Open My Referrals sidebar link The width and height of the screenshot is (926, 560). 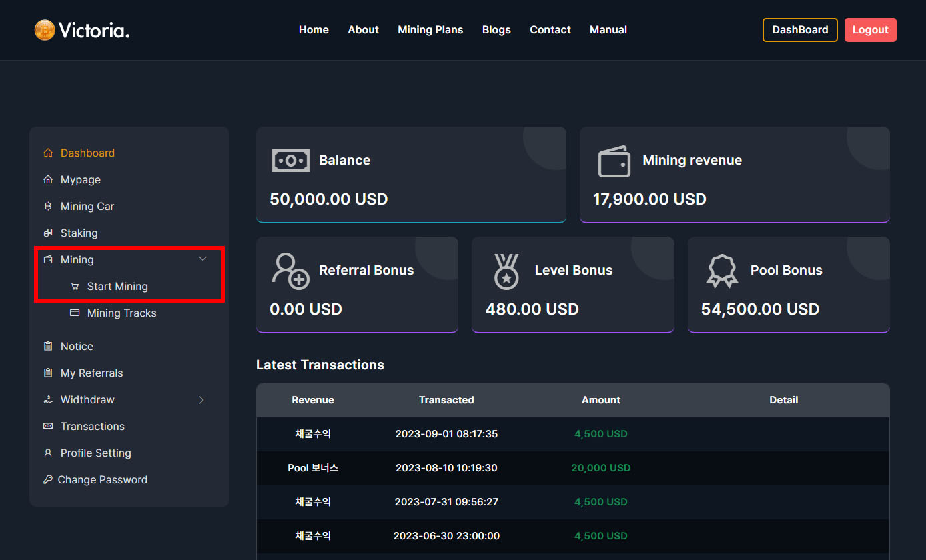coord(91,373)
